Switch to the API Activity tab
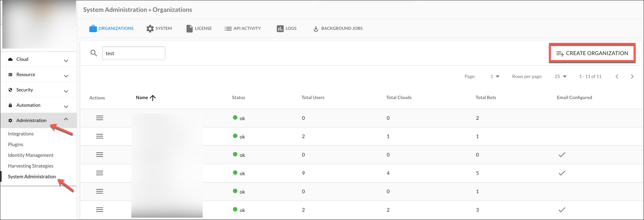This screenshot has width=644, height=220. (242, 29)
